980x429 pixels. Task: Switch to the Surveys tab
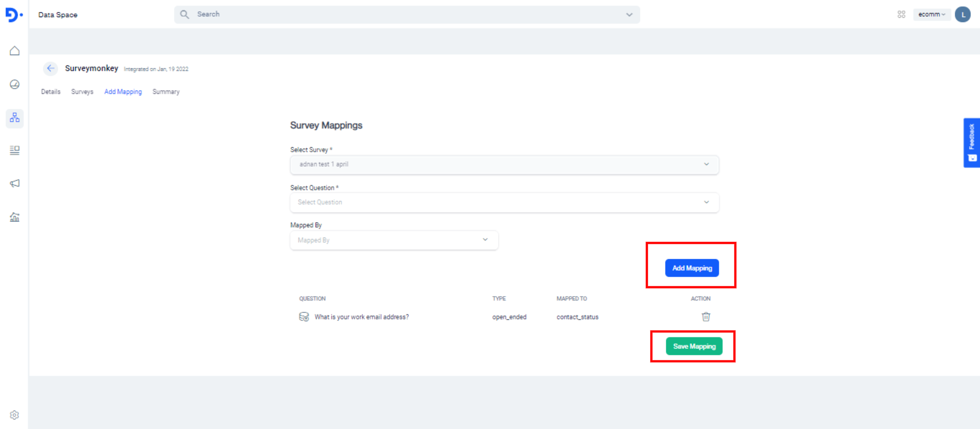pos(82,92)
